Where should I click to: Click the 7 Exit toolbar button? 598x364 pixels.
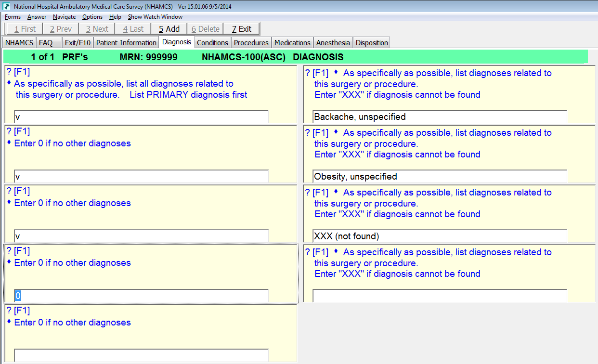tap(241, 29)
